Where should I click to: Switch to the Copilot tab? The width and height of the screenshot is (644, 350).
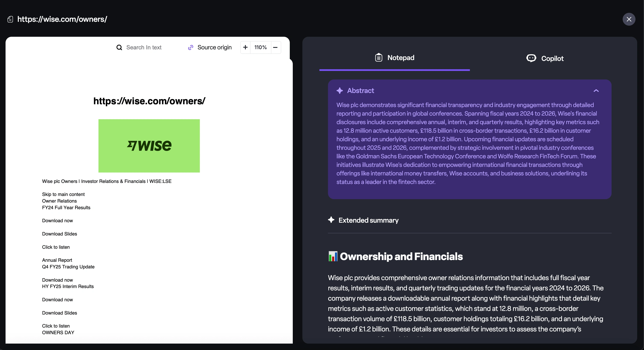545,58
